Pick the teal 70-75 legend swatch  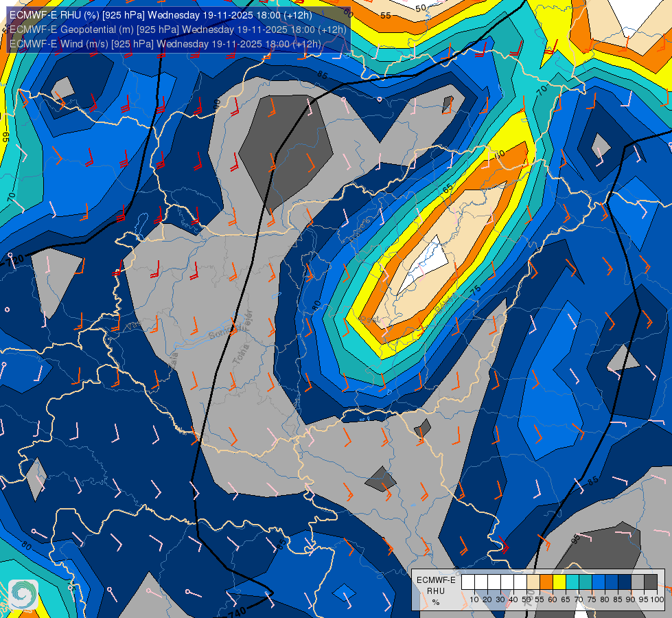coord(586,582)
